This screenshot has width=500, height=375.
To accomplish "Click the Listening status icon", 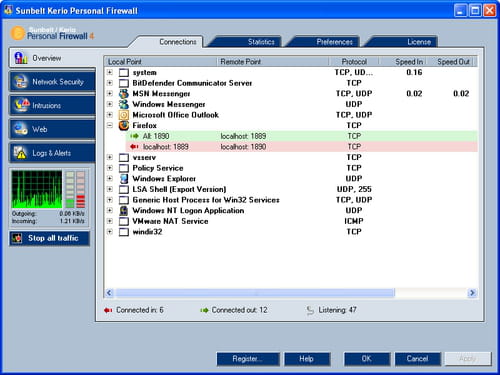I will (310, 310).
